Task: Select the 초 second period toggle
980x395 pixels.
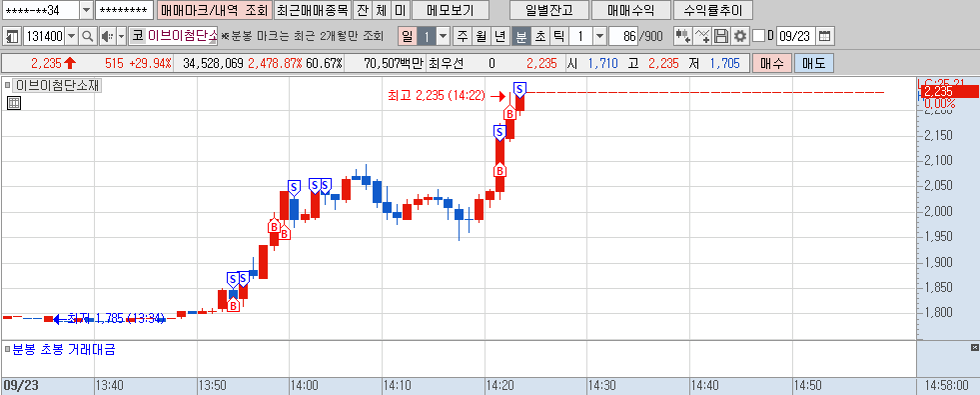Action: 540,36
